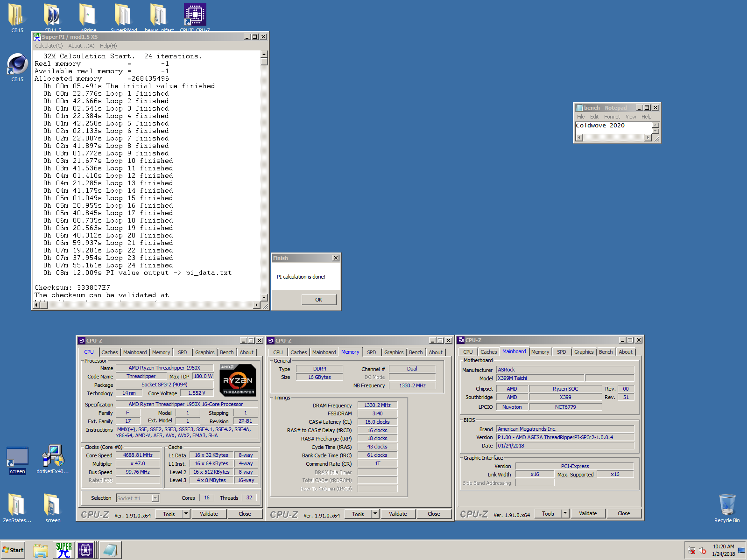Click Super PI vertical scrollbar up arrow
This screenshot has height=560, width=747.
pos(264,54)
